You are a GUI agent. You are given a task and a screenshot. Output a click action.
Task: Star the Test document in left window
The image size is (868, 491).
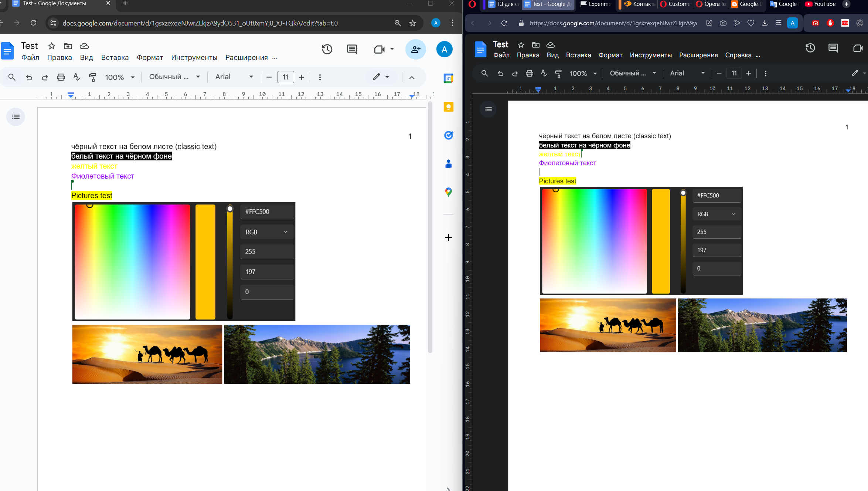(52, 46)
